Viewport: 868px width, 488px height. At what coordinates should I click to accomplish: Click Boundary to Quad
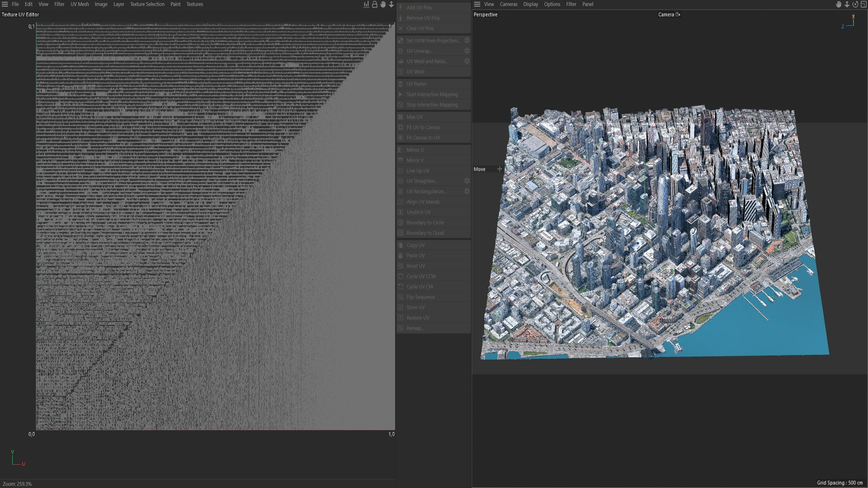point(433,233)
